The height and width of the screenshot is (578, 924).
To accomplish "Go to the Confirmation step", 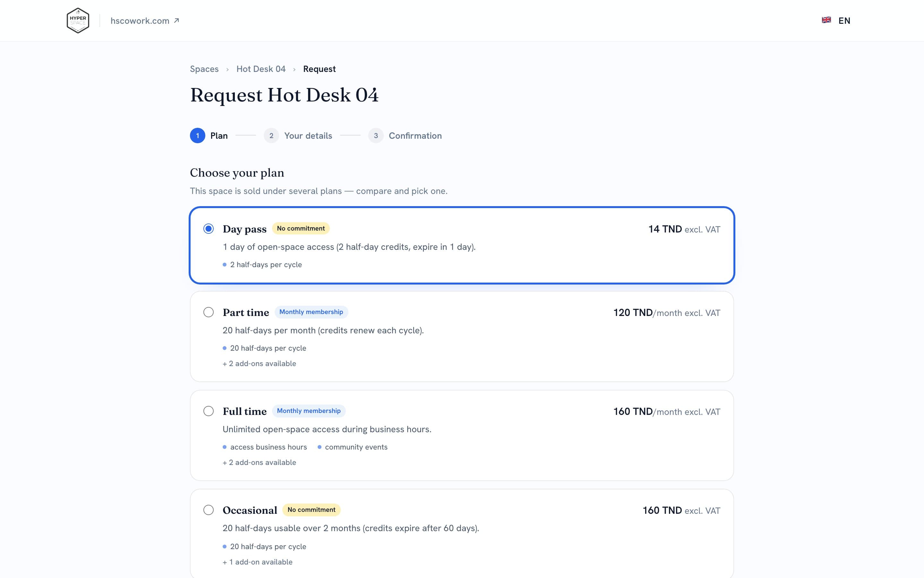I will coord(415,136).
